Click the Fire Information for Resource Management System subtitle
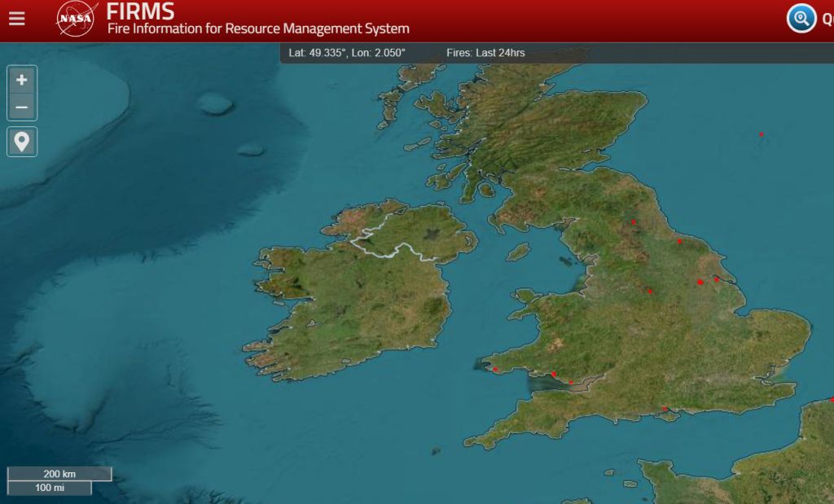This screenshot has width=834, height=504. tap(258, 29)
